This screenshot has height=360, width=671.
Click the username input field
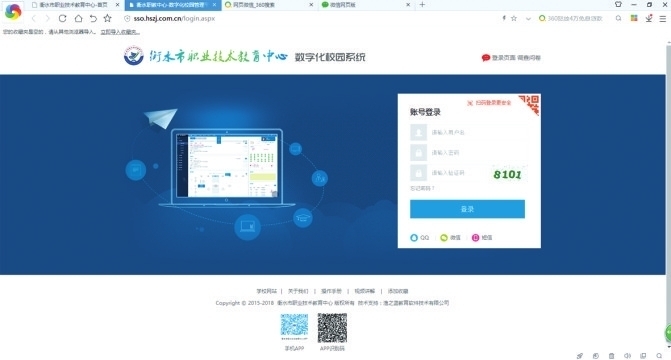click(468, 133)
